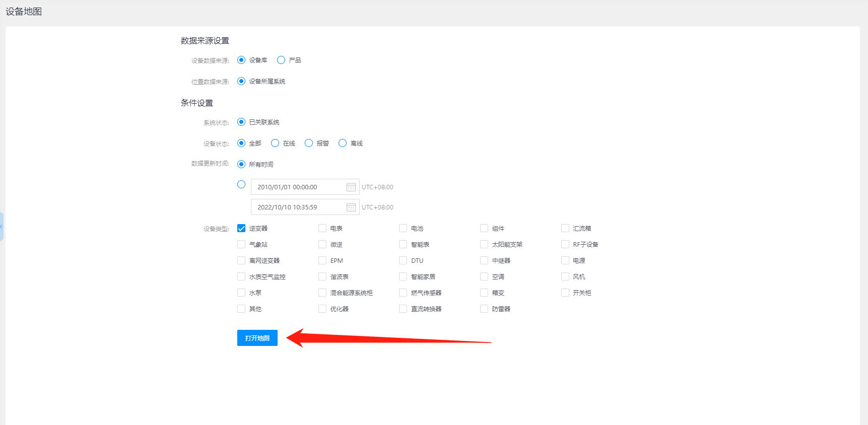Click calendar icon in start date field
The height and width of the screenshot is (425, 868).
tap(351, 187)
